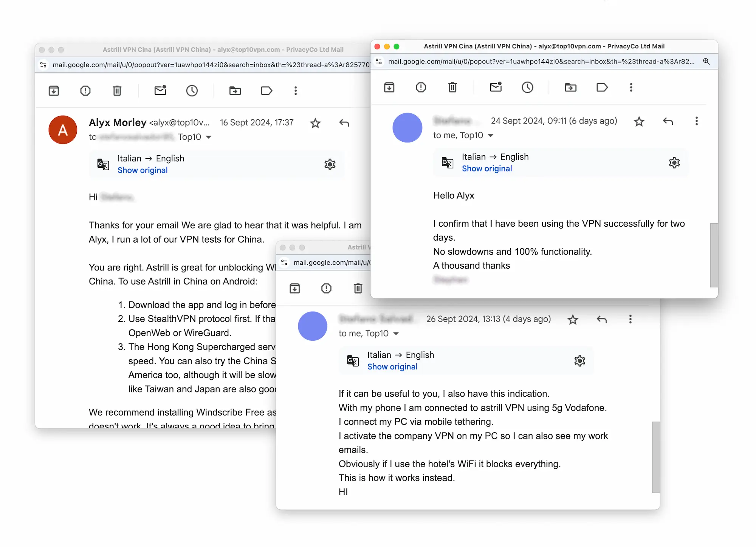756x547 pixels.
Task: Click the mark as read icon
Action: tap(495, 87)
